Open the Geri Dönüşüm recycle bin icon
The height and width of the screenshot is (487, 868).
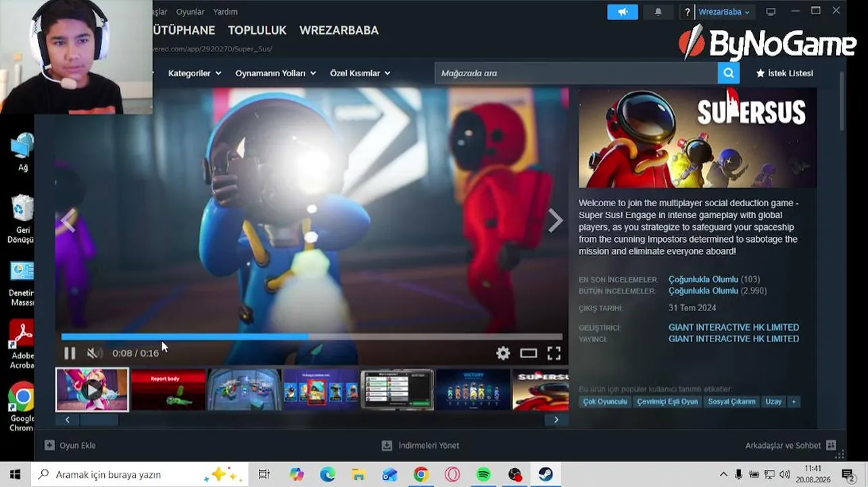click(22, 219)
